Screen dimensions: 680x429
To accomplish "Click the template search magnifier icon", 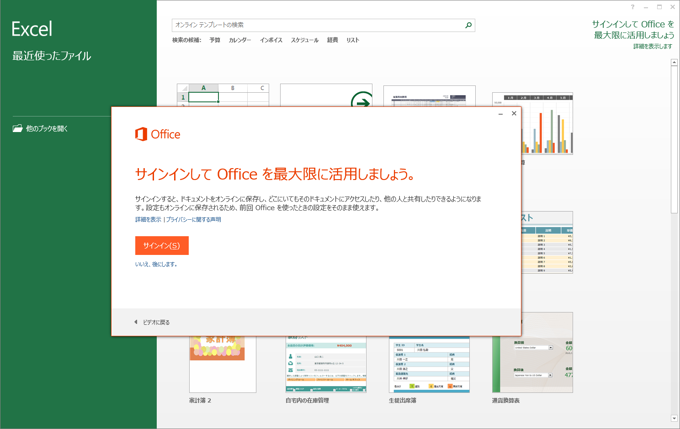I will (x=468, y=25).
